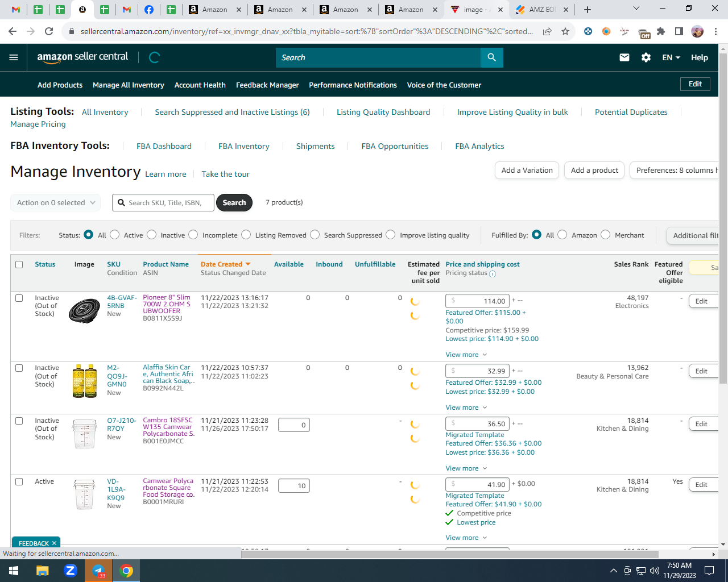Open the Windows notification center icon
Screen dimensions: 728x582
(709, 571)
